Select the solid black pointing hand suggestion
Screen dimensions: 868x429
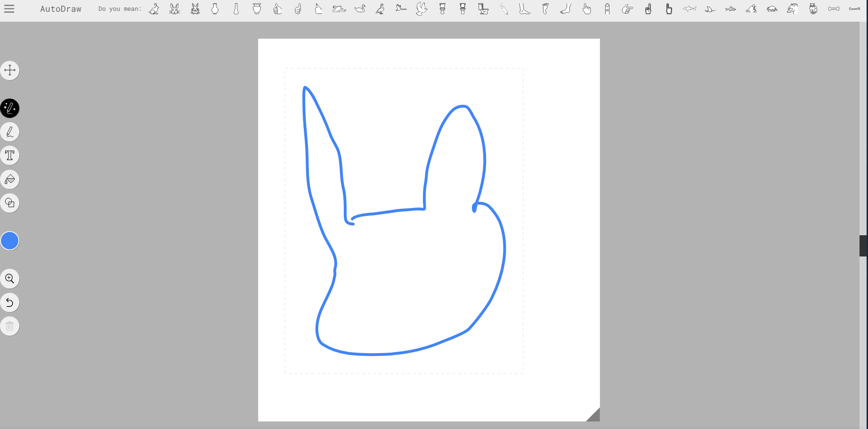(669, 9)
